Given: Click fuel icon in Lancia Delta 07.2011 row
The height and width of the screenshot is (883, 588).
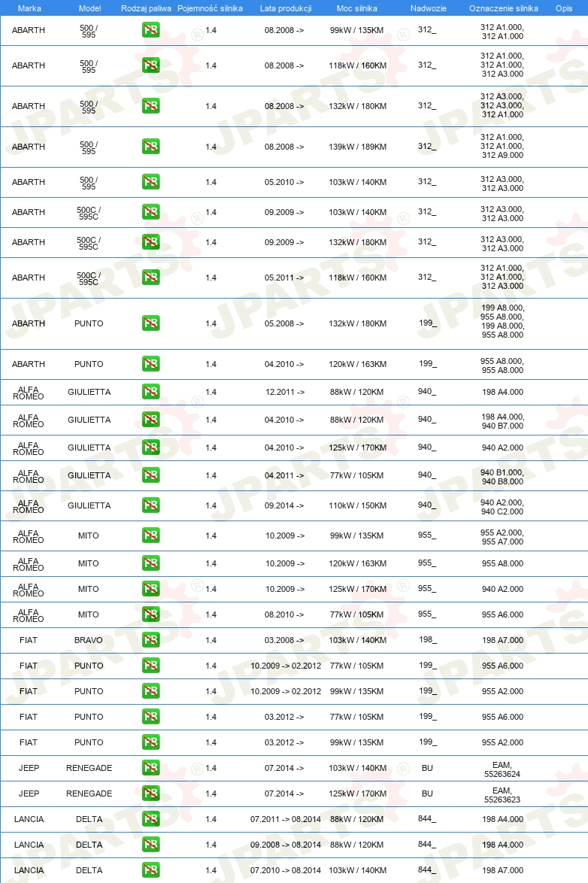Looking at the screenshot, I should pyautogui.click(x=150, y=819).
